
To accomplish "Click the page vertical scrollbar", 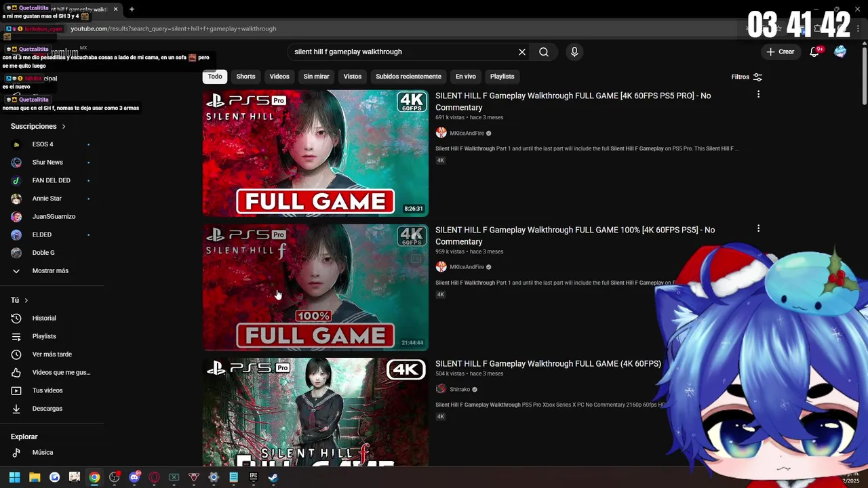I will pos(864,75).
